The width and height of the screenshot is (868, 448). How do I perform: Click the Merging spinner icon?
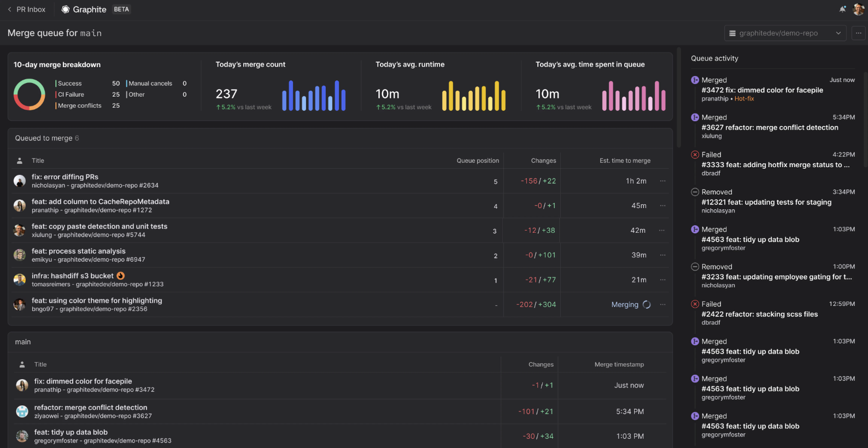[x=647, y=305]
